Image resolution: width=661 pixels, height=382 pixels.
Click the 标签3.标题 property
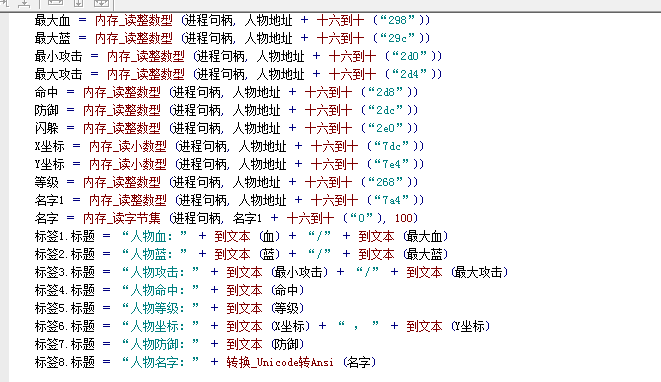64,272
